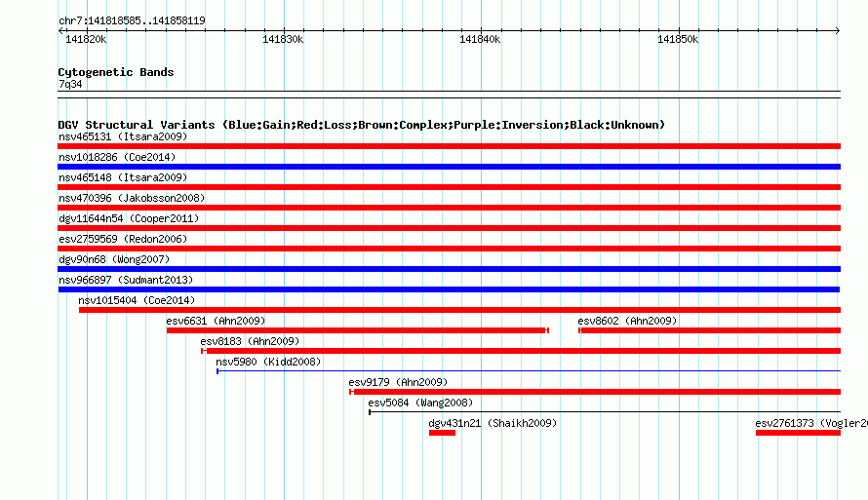868x500 pixels.
Task: Open the nsv966897 (Sudmant2013) label
Action: [x=126, y=280]
